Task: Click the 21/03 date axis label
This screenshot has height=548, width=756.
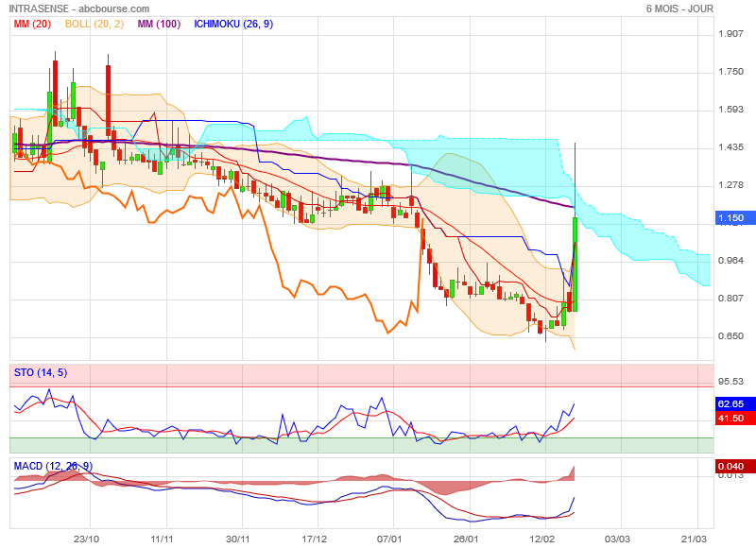Action: click(694, 539)
